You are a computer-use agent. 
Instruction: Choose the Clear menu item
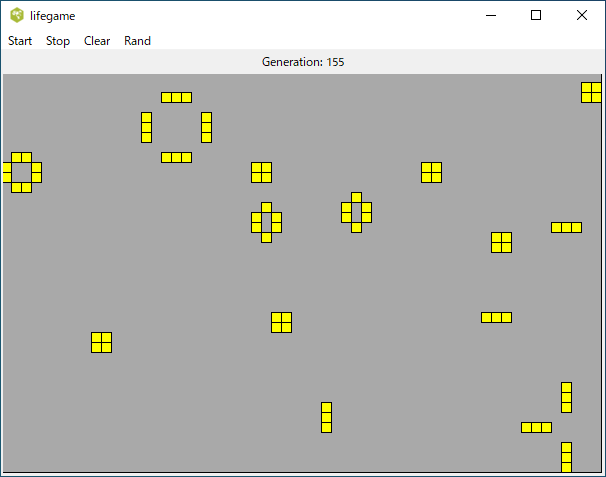click(x=97, y=41)
